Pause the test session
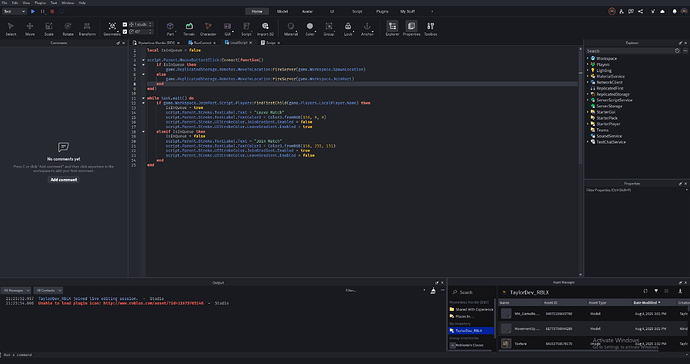The width and height of the screenshot is (690, 364). [x=43, y=11]
